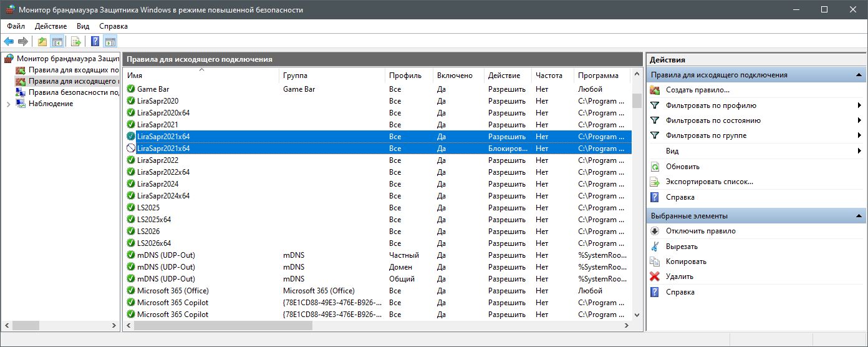
Task: Collapse the Правила для исходящего подключения actions section
Action: [859, 75]
